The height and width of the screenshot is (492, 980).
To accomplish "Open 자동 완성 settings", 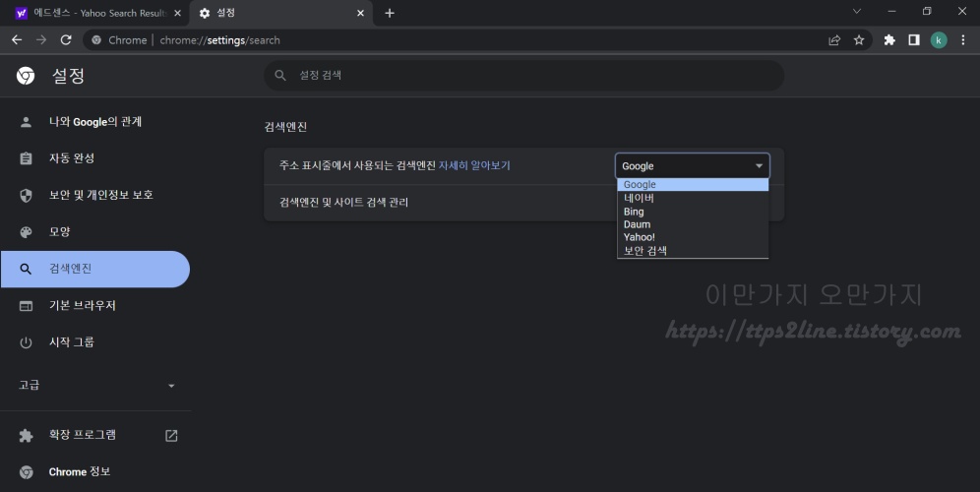I will pyautogui.click(x=95, y=158).
